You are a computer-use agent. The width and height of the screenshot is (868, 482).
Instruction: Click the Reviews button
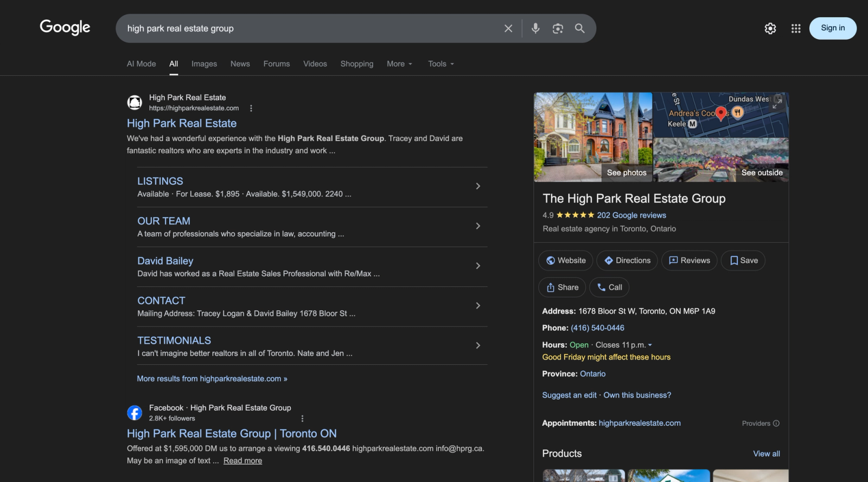point(690,260)
